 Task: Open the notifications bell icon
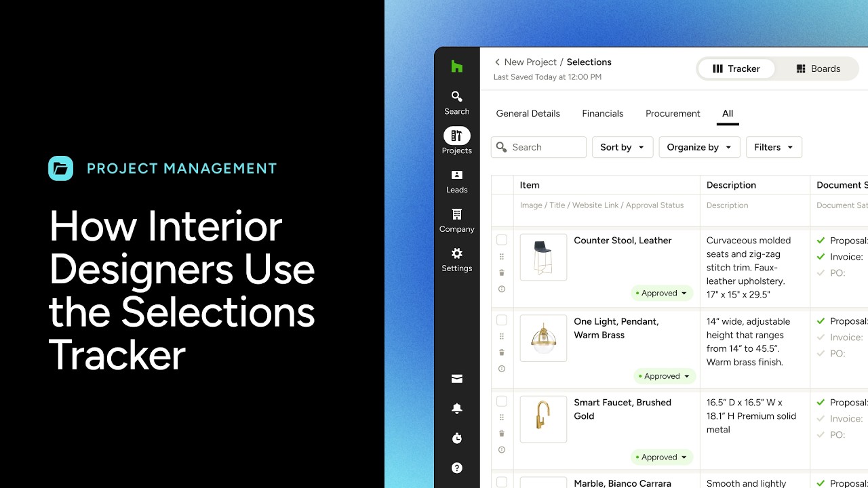[457, 408]
